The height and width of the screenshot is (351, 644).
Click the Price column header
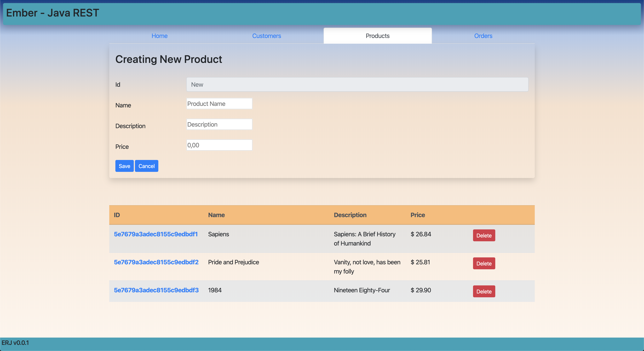(x=418, y=215)
